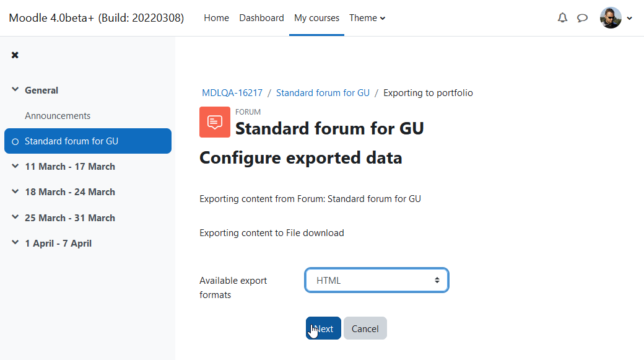Image resolution: width=644 pixels, height=360 pixels.
Task: Open the 11 March - 17 March section
Action: pyautogui.click(x=70, y=167)
